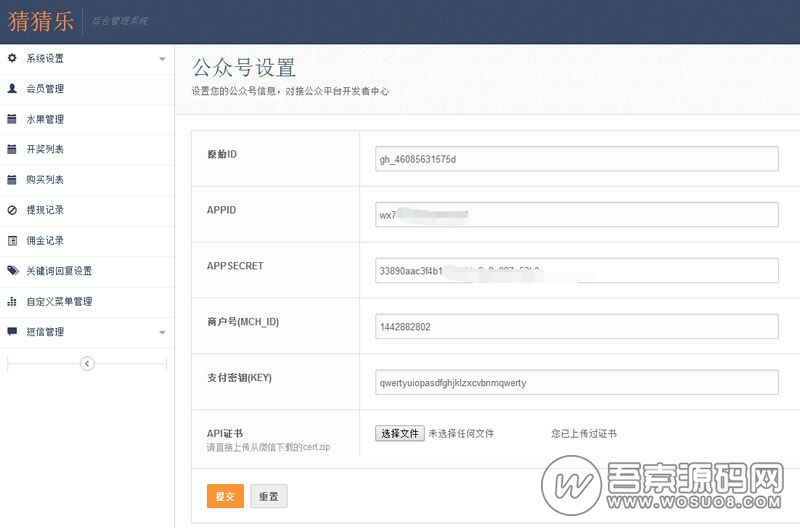The height and width of the screenshot is (528, 800).
Task: Click the gear icon beside 系统设置
Action: click(12, 58)
